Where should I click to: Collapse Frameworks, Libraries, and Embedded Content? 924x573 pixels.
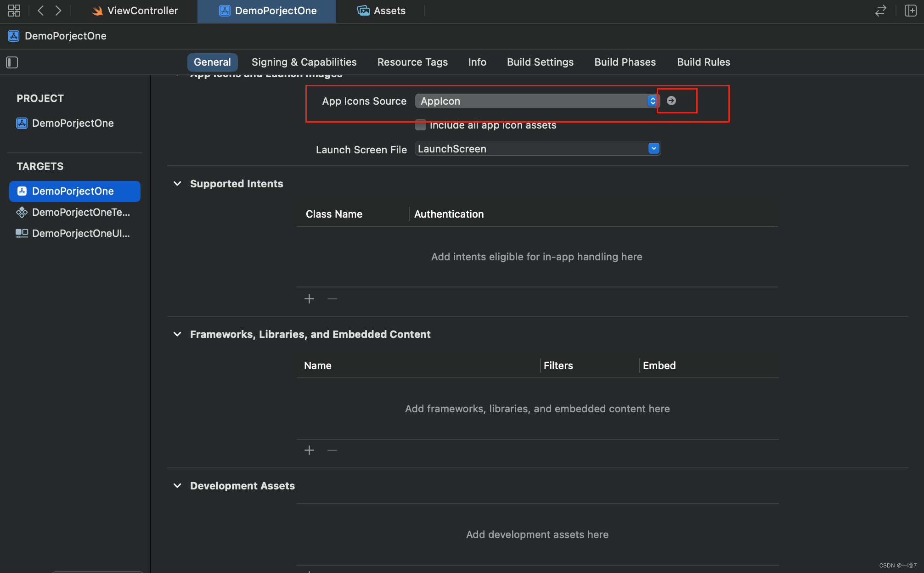click(x=177, y=334)
